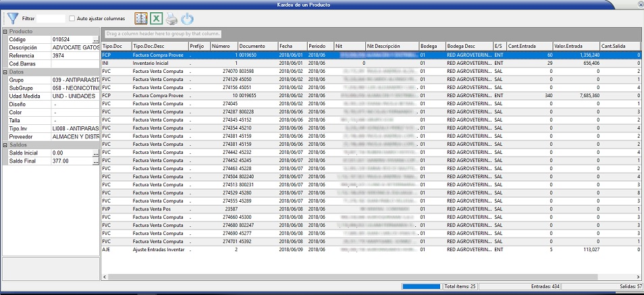The image size is (644, 295).
Task: Export the kardex to Excel
Action: pos(157,19)
